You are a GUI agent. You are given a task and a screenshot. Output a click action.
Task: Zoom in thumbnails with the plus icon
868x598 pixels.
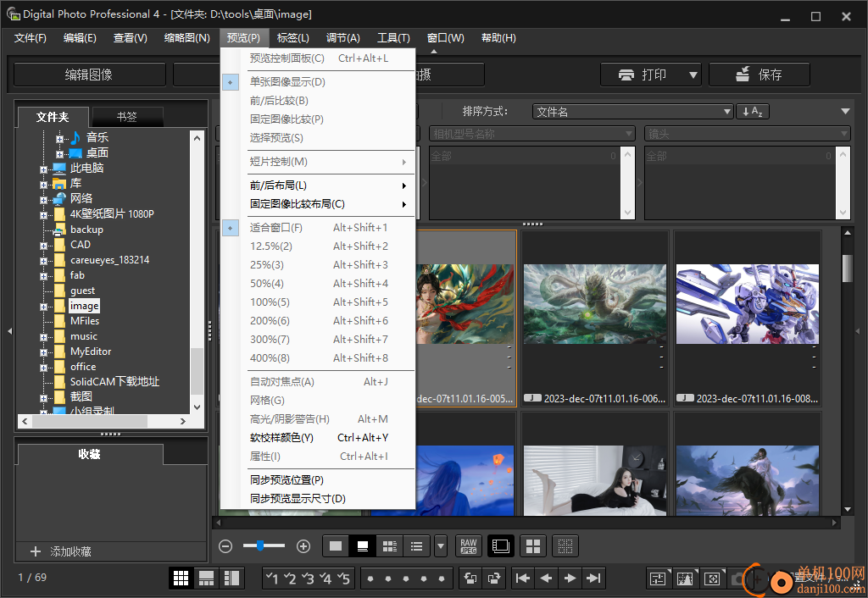point(303,546)
